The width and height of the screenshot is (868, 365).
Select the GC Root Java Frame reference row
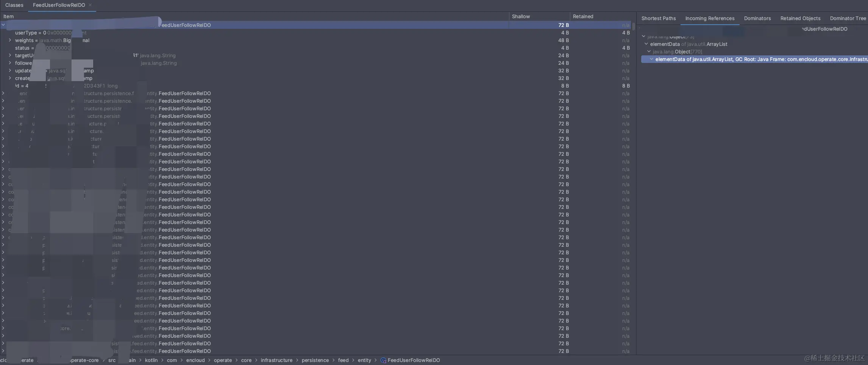coord(754,59)
